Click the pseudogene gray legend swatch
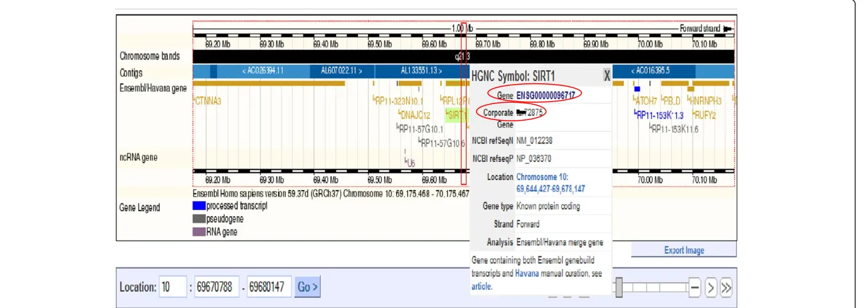 [x=199, y=219]
